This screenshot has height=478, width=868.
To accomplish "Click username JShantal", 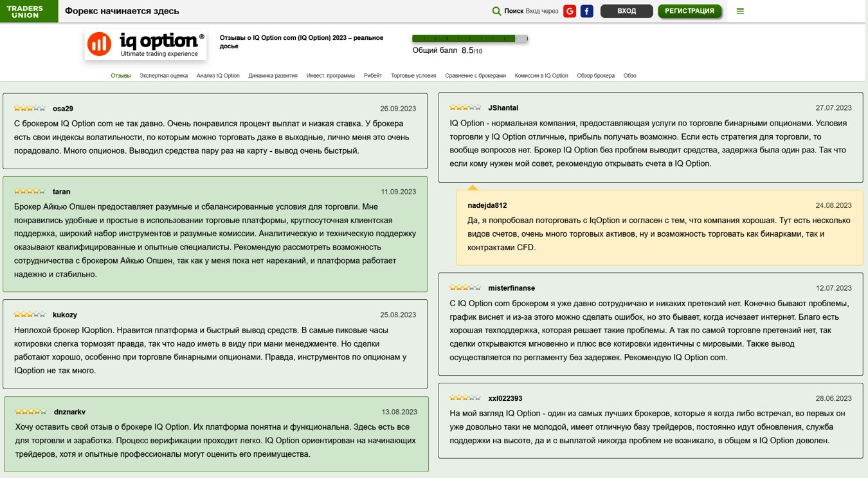I will click(503, 108).
